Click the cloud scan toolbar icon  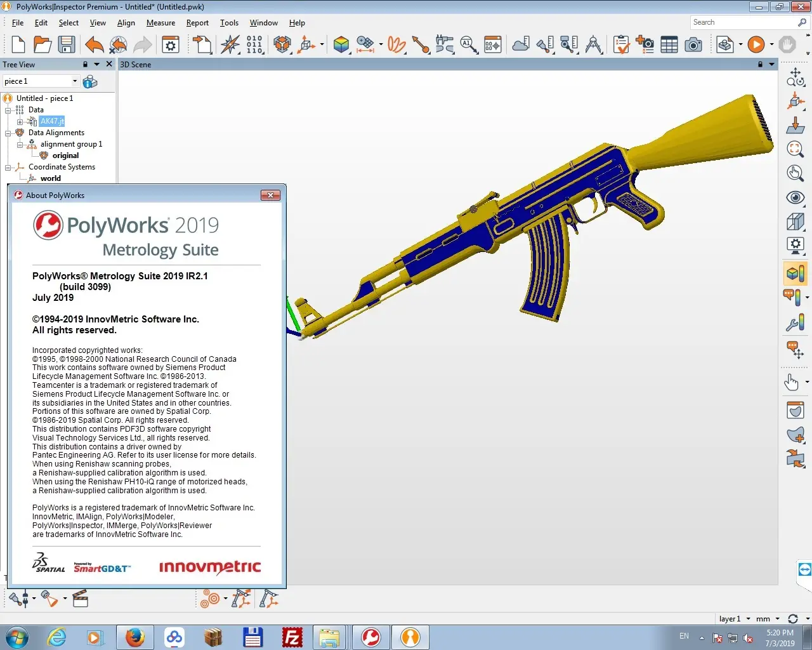pos(521,44)
